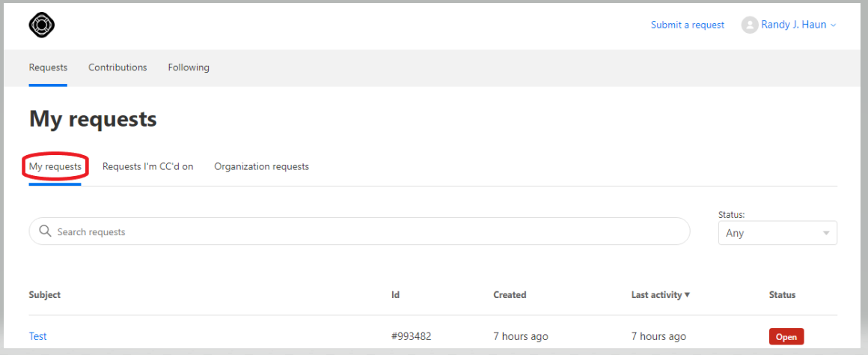
Task: Open the Status Any dropdown
Action: (777, 233)
